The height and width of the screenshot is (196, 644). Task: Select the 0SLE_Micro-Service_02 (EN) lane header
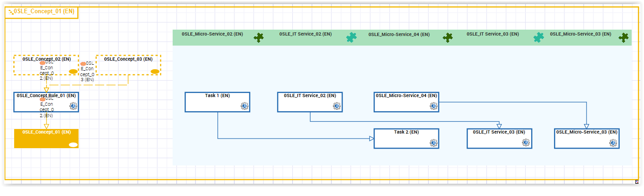[x=212, y=34]
